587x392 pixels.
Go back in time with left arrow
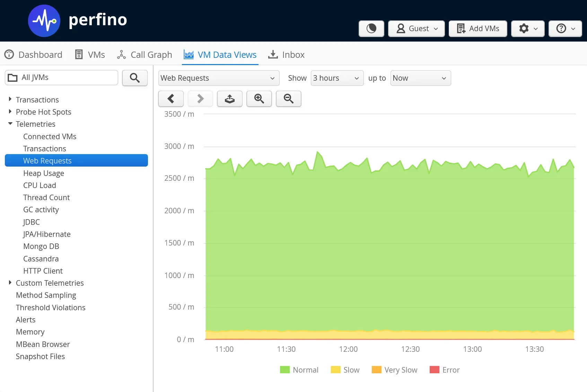[171, 99]
